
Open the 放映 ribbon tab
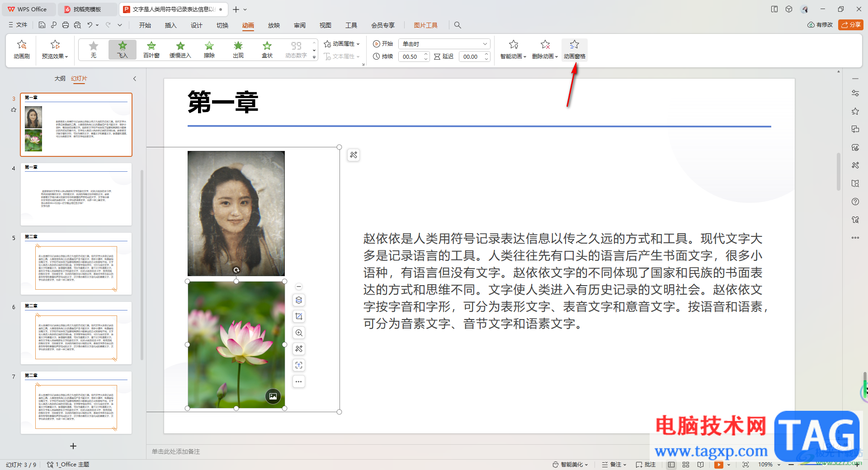click(x=274, y=25)
